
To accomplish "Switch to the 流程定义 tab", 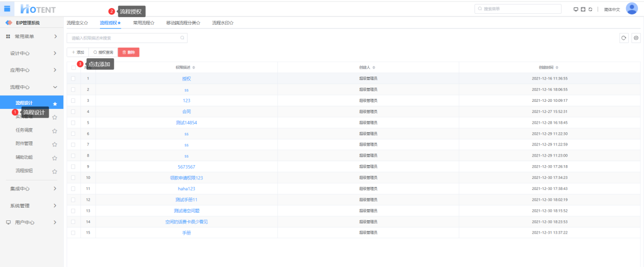I will coord(77,23).
